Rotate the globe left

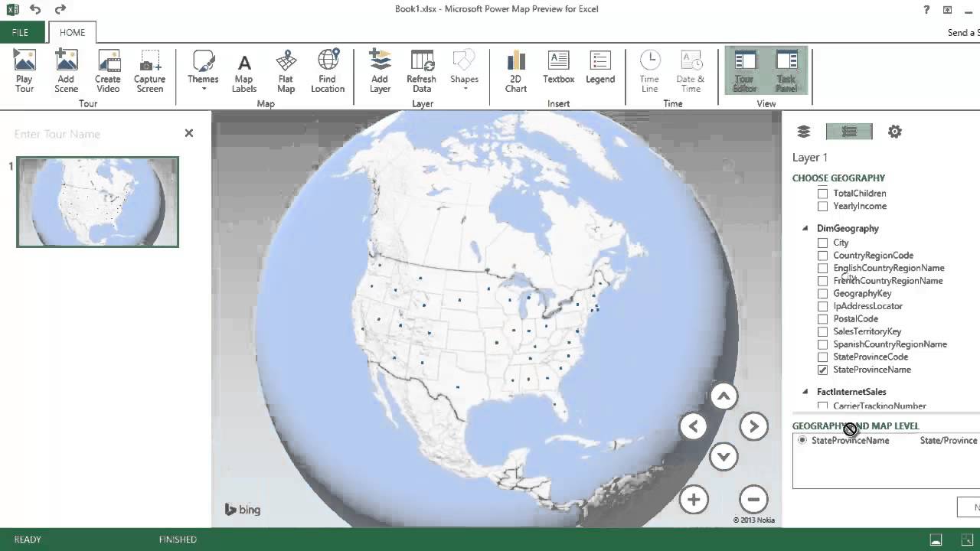tap(694, 426)
